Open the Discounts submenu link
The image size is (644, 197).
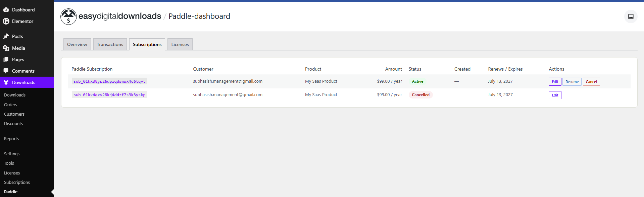(x=13, y=124)
